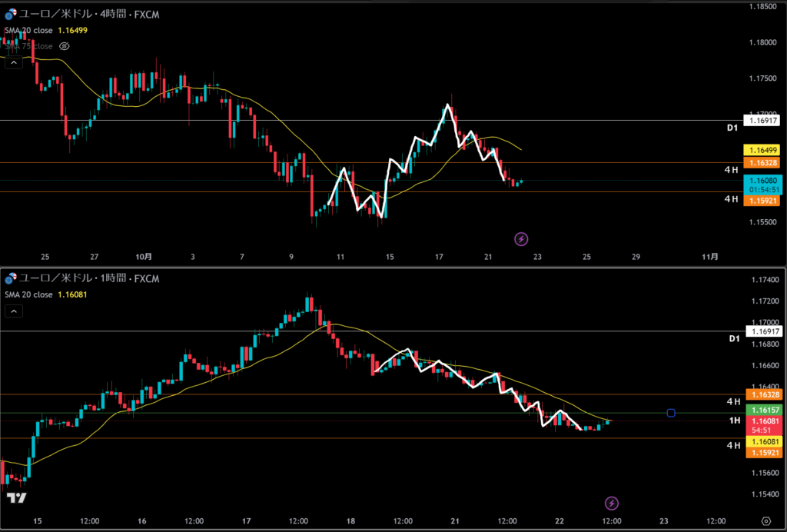Click the yellow 1.16499 SMA price label
This screenshot has width=787, height=532.
762,150
